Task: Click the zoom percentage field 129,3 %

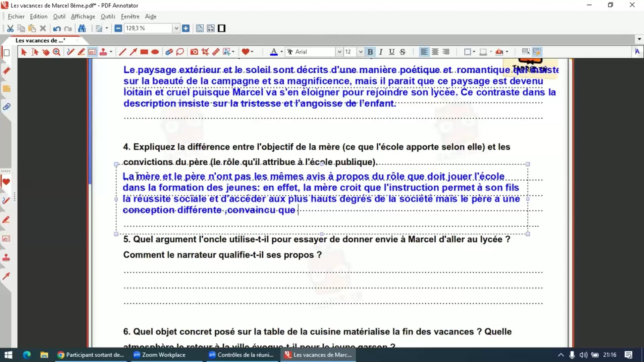Action: 148,28
